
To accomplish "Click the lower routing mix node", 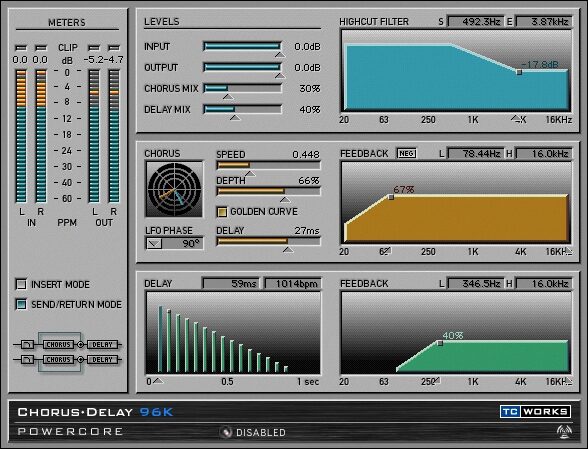I will pyautogui.click(x=80, y=359).
